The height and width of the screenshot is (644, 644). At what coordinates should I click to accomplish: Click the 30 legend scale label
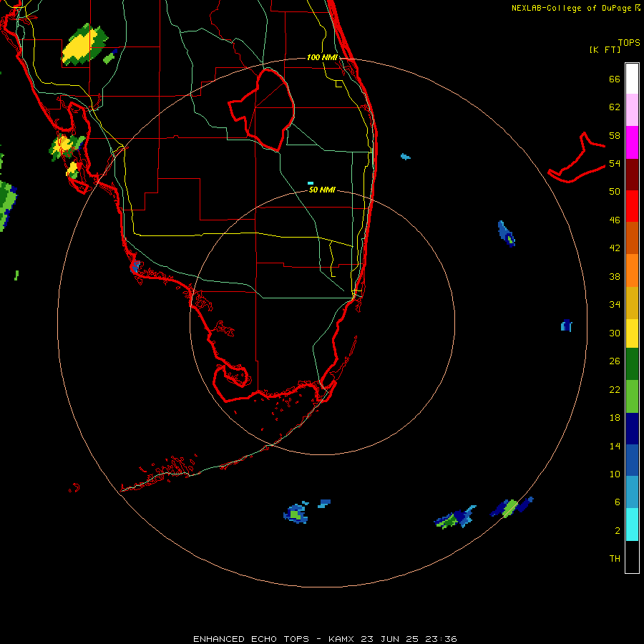tap(615, 333)
